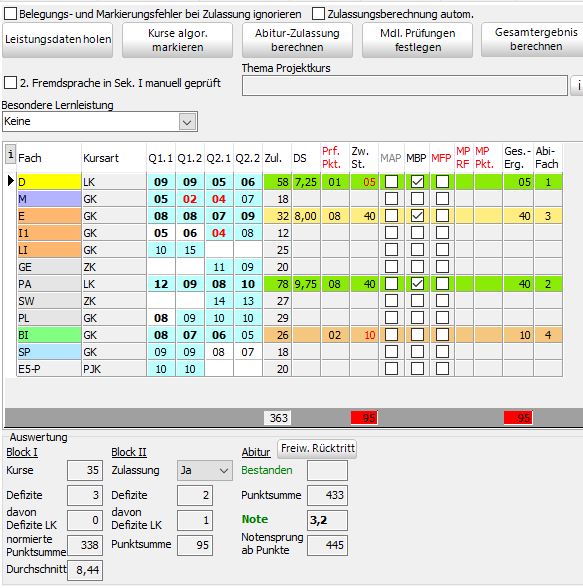Select orange subject cell 'LI'

(x=49, y=250)
